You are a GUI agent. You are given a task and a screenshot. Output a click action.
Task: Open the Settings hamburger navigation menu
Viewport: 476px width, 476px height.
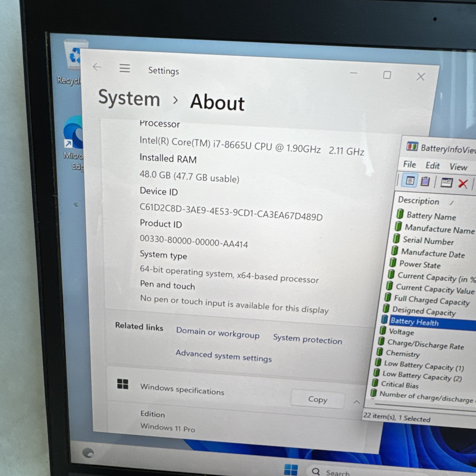tap(125, 68)
